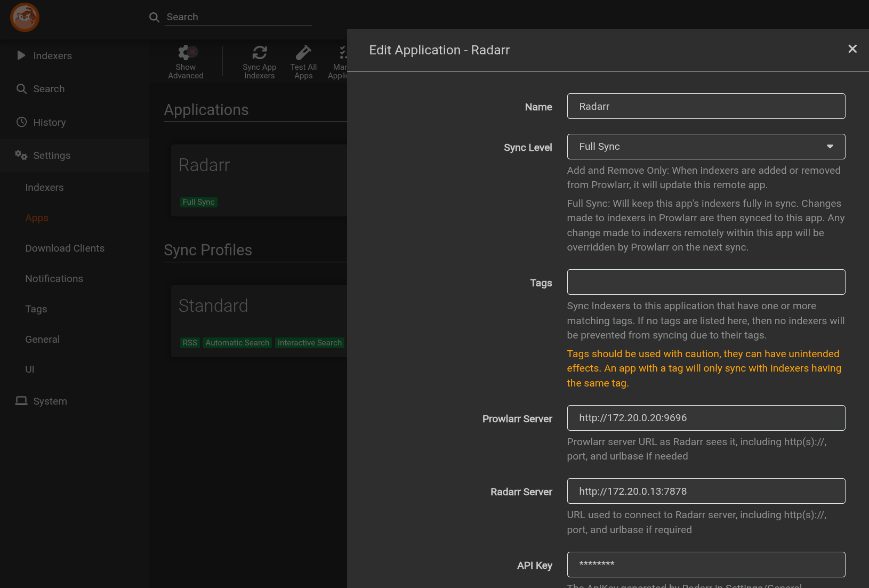Open Indexers in the sidebar

[52, 56]
